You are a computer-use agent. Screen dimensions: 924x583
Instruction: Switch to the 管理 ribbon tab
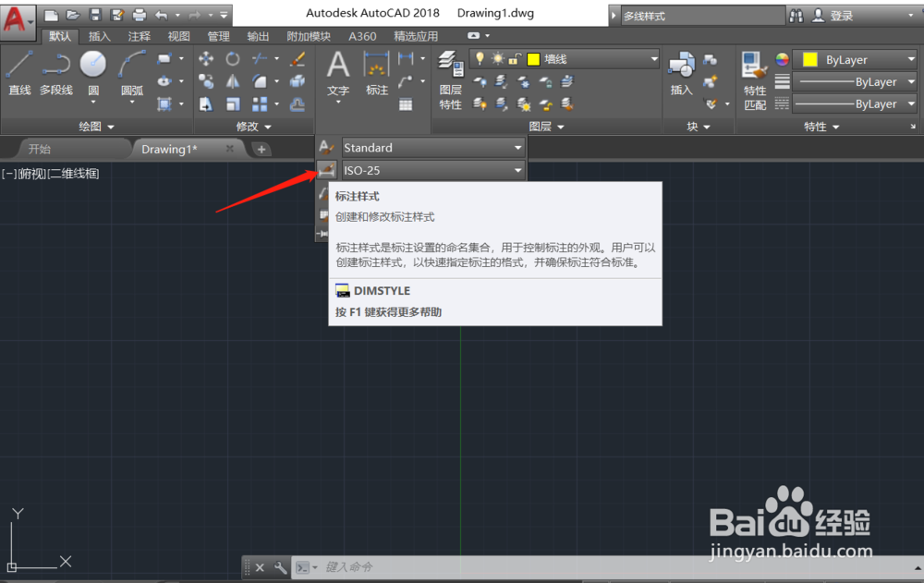tap(218, 37)
